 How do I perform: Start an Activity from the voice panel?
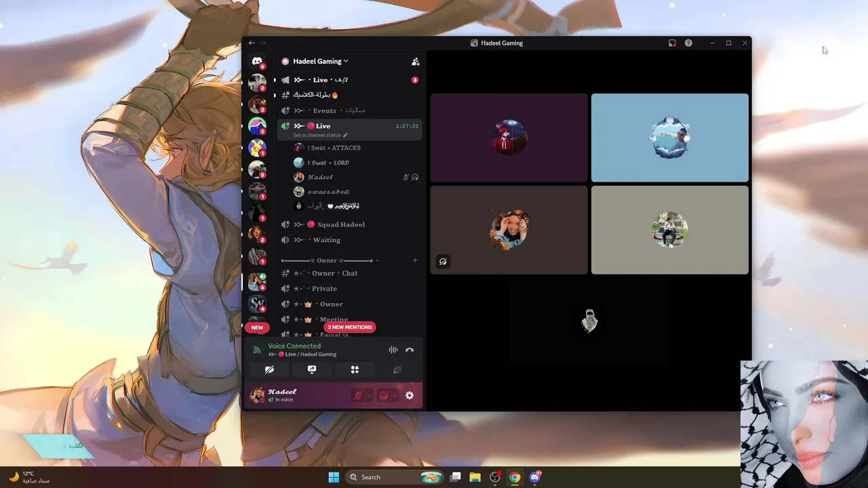(x=355, y=369)
